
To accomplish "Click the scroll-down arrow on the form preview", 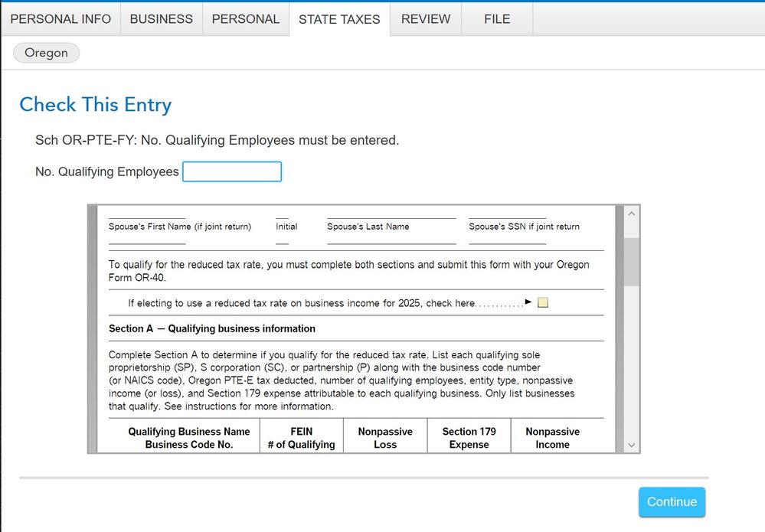I will tap(631, 445).
